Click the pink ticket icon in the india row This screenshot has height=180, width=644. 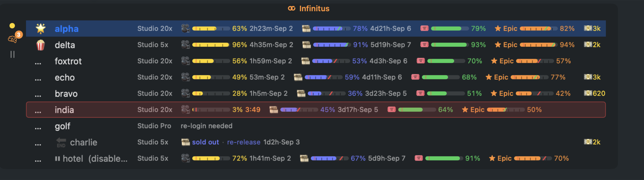[x=391, y=109]
